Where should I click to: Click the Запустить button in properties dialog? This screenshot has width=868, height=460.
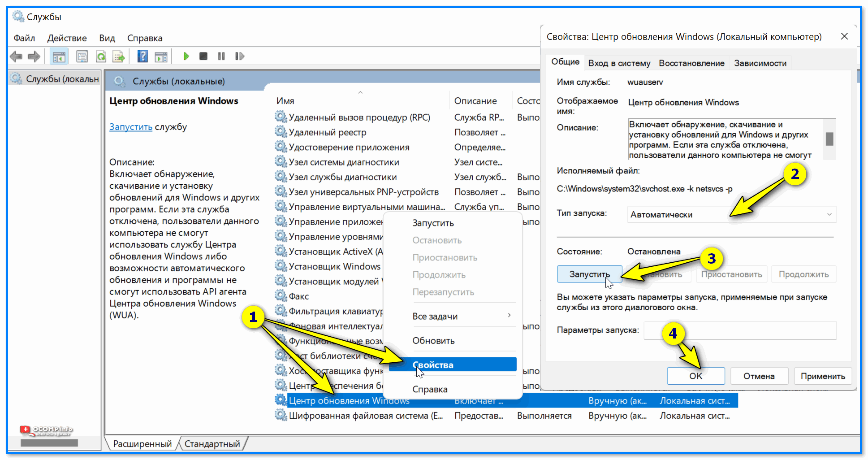pos(590,274)
